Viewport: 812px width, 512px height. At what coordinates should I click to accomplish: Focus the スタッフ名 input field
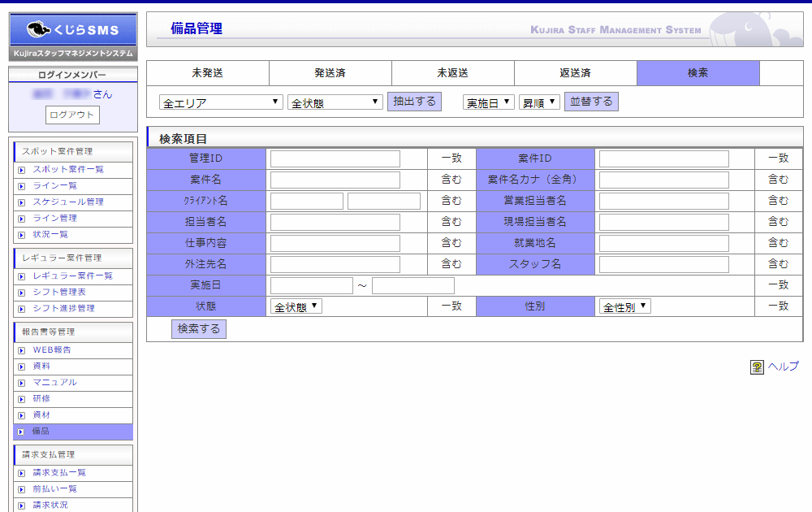click(x=664, y=264)
